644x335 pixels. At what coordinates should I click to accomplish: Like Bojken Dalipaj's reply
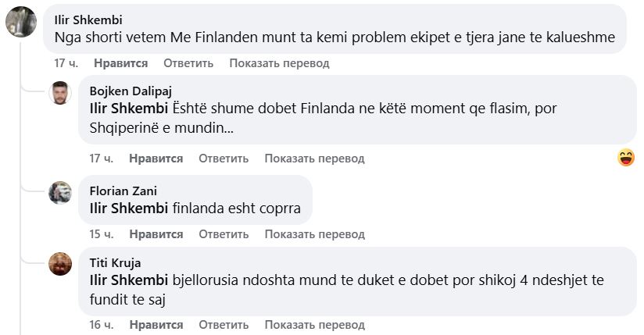click(x=156, y=159)
